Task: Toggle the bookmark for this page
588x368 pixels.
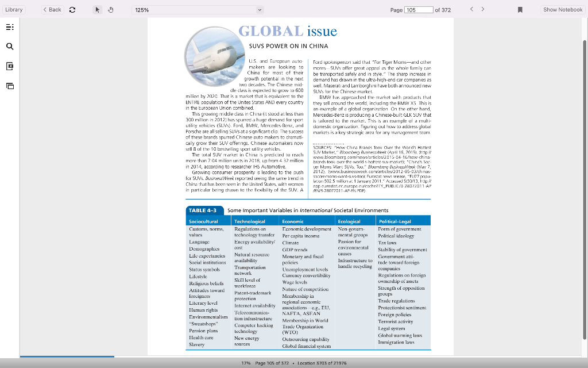Action: coord(520,10)
